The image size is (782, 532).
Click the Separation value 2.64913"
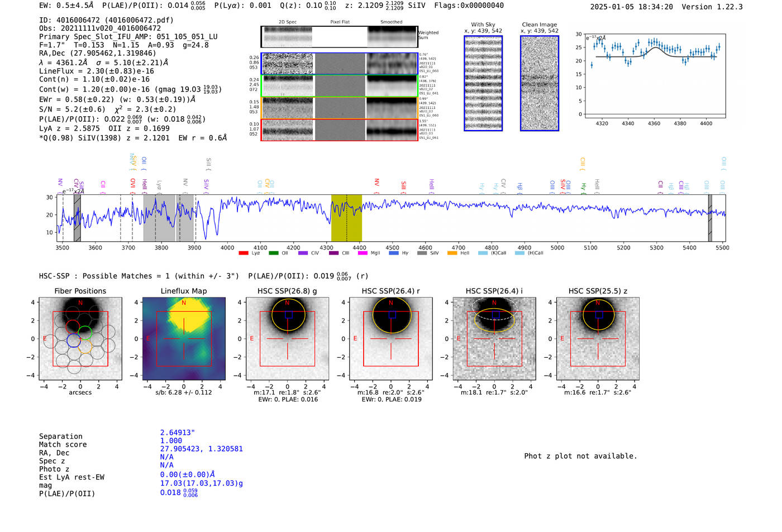[x=178, y=433]
